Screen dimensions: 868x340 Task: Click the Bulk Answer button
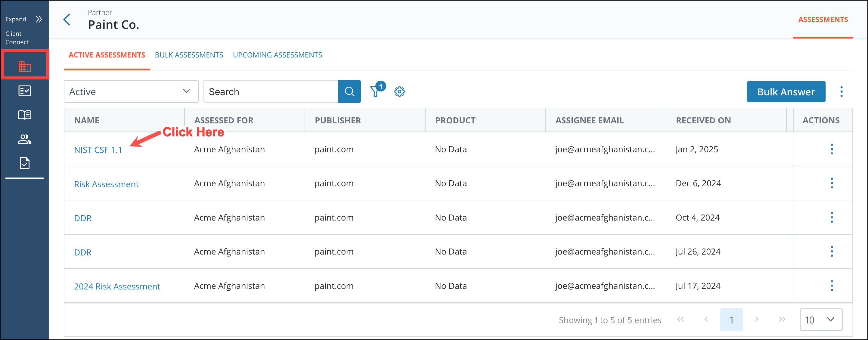786,92
